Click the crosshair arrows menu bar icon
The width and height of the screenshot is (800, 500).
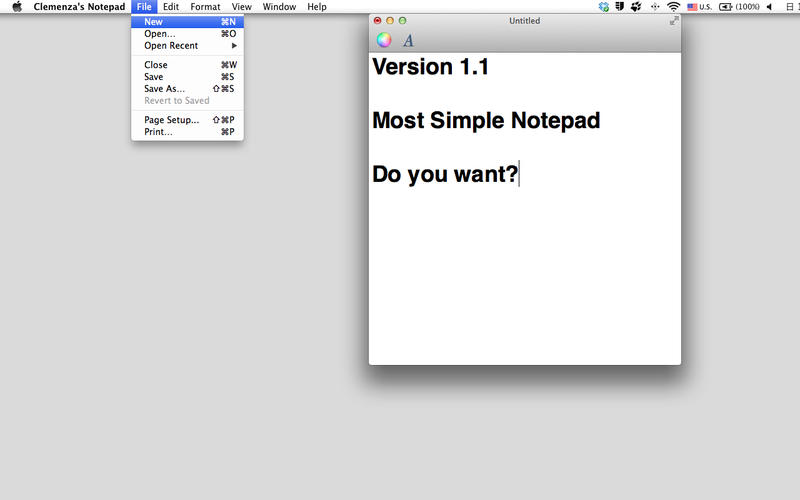655,7
